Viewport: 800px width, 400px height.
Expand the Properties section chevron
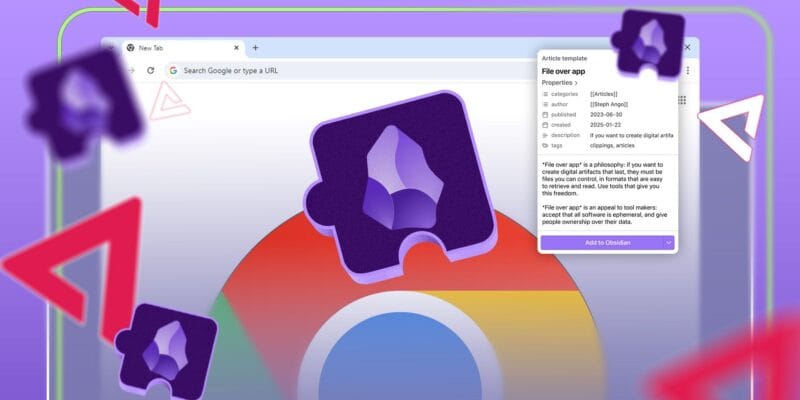point(576,83)
